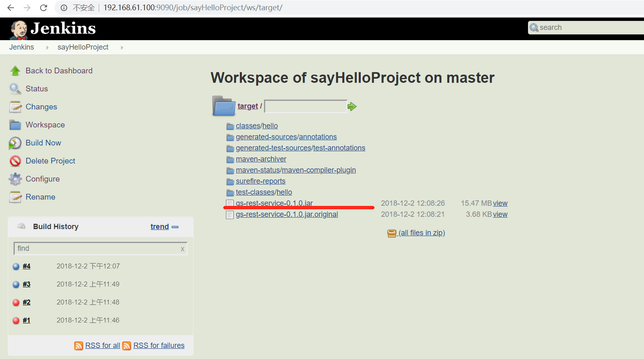Click the Changes notepad icon

[15, 107]
